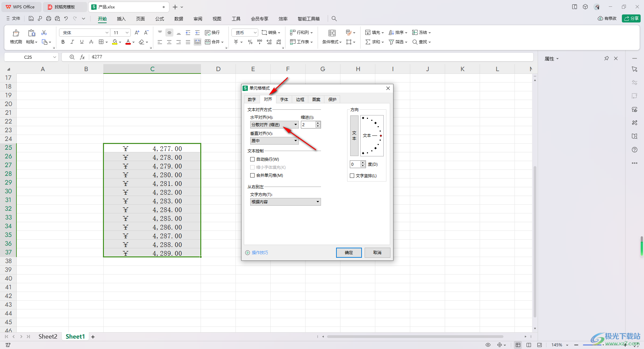
Task: Click the Undo icon
Action: pyautogui.click(x=66, y=19)
